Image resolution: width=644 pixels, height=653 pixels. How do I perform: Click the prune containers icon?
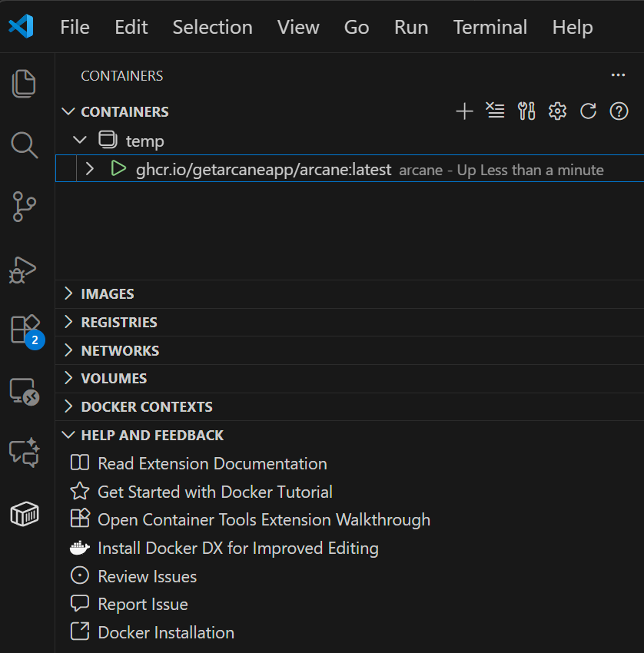pos(496,111)
